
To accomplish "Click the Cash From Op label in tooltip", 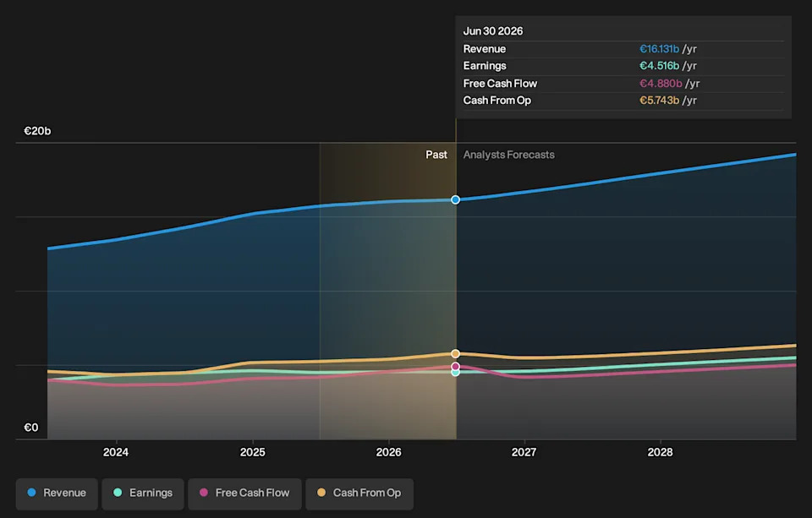I will tap(497, 101).
